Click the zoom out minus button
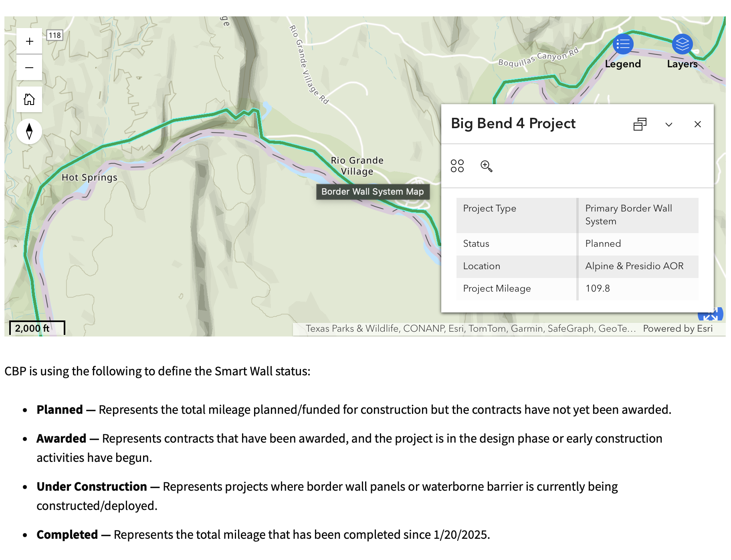This screenshot has width=731, height=560. pos(29,67)
